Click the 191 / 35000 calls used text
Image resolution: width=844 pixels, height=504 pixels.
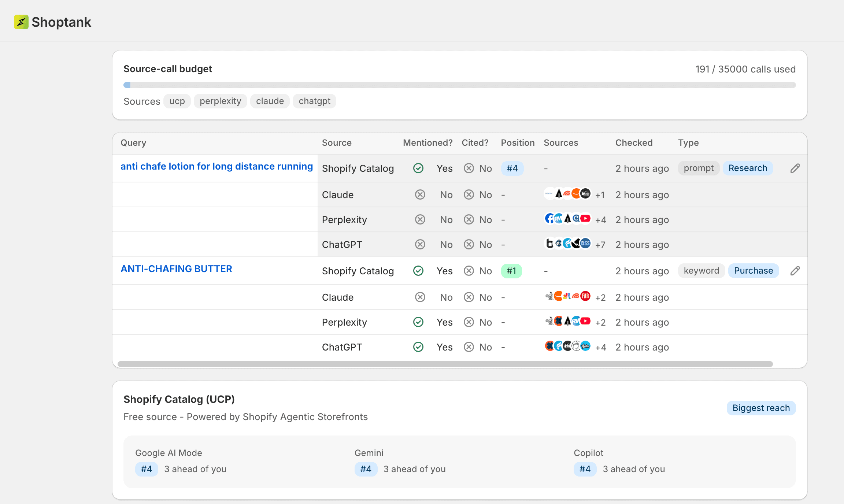click(745, 69)
